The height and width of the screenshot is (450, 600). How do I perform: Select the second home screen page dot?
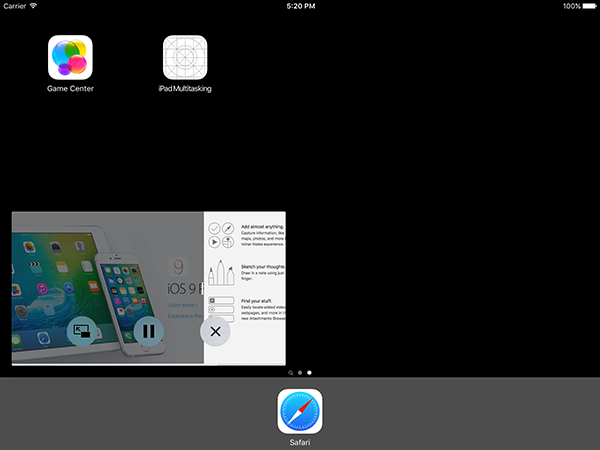click(309, 373)
